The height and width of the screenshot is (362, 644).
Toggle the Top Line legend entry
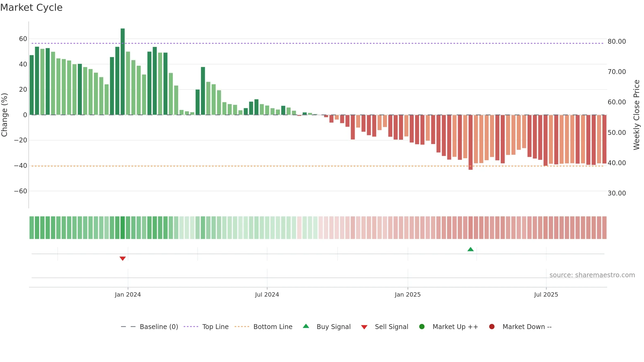(x=206, y=327)
